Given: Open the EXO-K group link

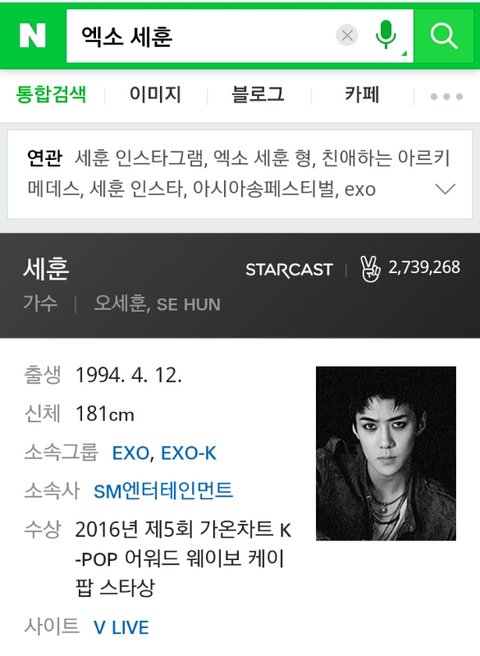Looking at the screenshot, I should pos(189,454).
